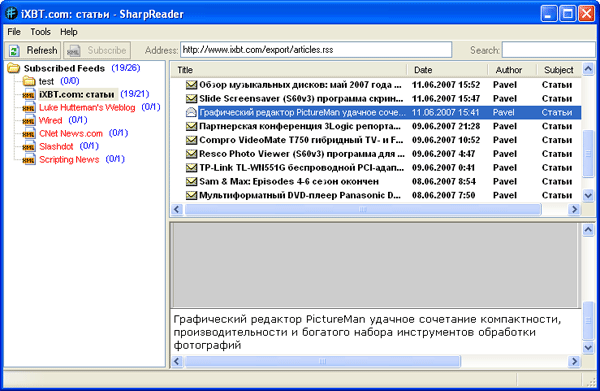The image size is (600, 391).
Task: Sort articles by Author column header
Action: pyautogui.click(x=512, y=70)
